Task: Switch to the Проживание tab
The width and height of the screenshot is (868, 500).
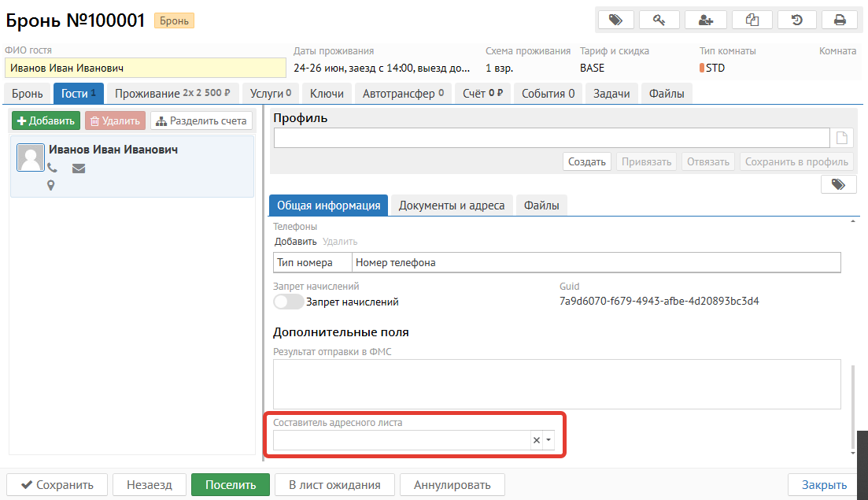Action: [172, 93]
